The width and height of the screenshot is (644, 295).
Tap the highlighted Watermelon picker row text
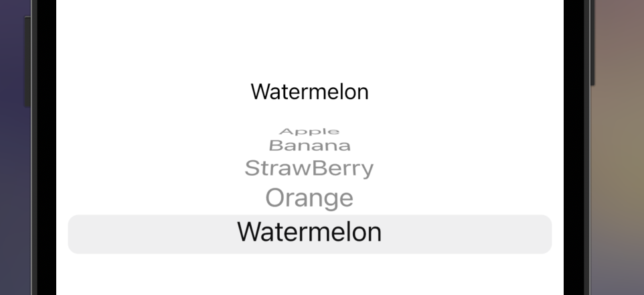[309, 231]
